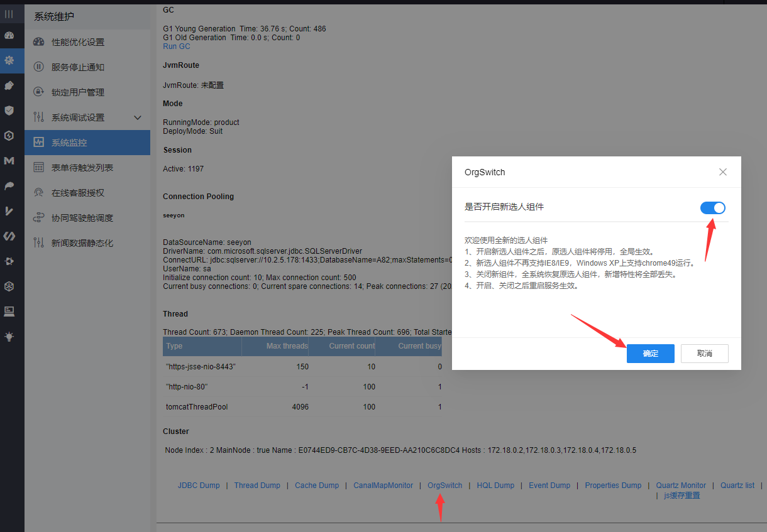
Task: Click the OrgSwitch dialog title
Action: pyautogui.click(x=485, y=172)
